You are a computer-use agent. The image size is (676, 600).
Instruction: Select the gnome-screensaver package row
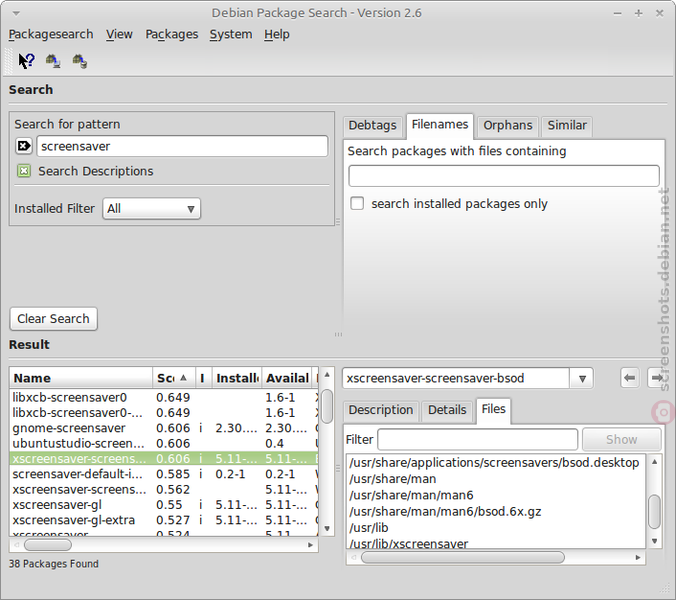click(x=163, y=428)
